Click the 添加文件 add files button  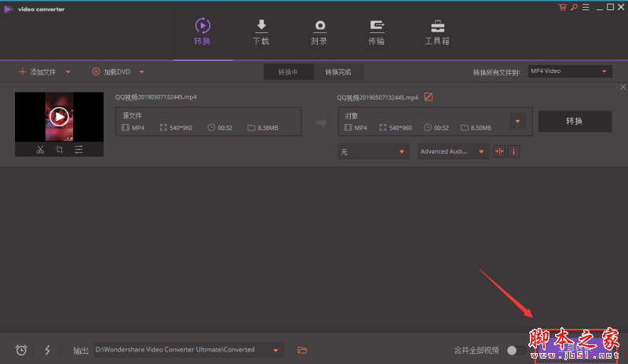pyautogui.click(x=38, y=72)
